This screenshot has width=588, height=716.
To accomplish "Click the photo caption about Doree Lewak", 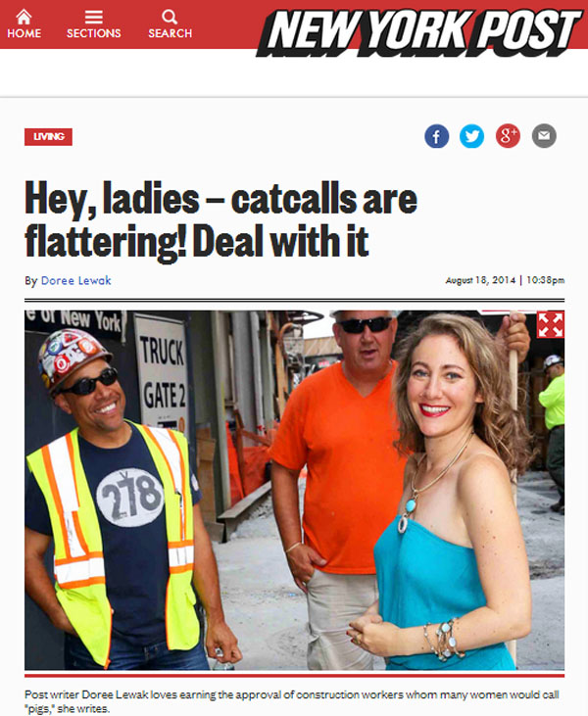I will click(291, 701).
